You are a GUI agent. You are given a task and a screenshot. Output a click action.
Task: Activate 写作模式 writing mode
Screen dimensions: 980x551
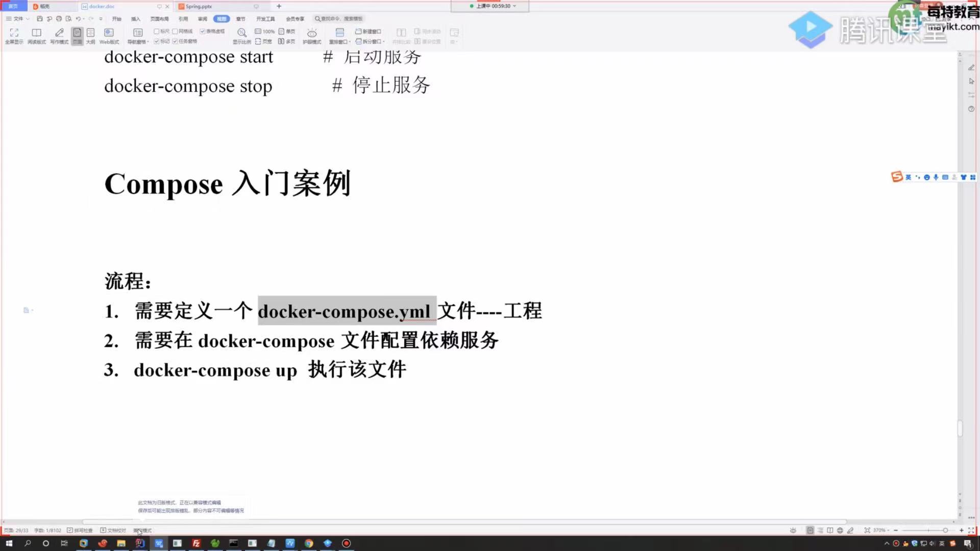59,36
